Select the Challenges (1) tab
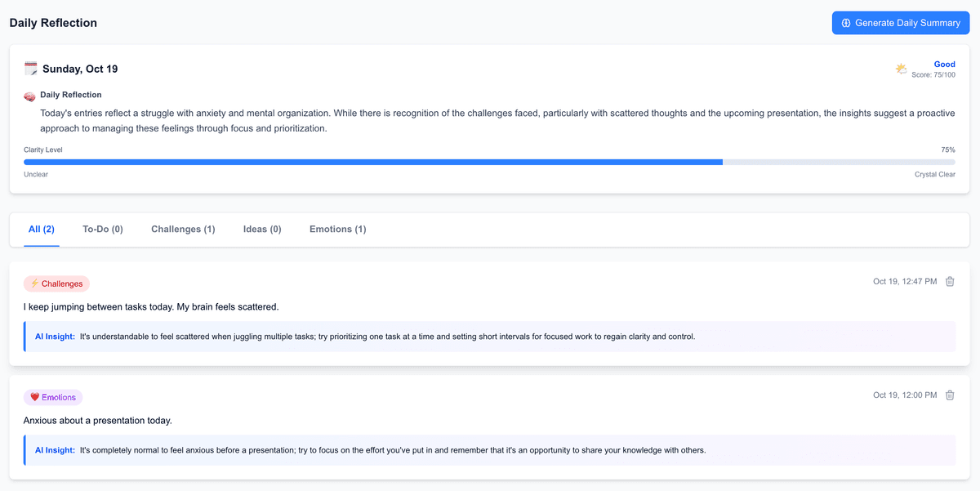 pos(183,230)
